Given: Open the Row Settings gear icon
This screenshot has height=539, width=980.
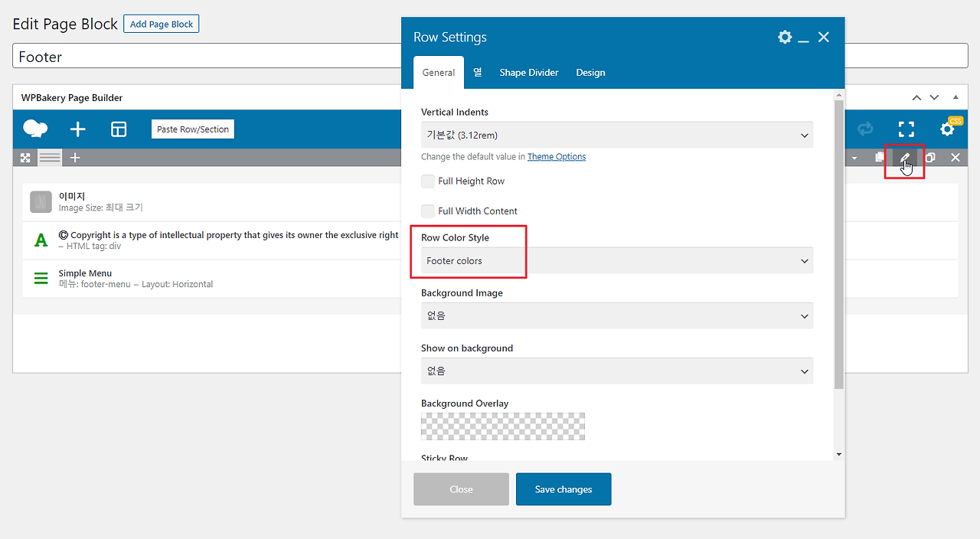Looking at the screenshot, I should pos(785,37).
